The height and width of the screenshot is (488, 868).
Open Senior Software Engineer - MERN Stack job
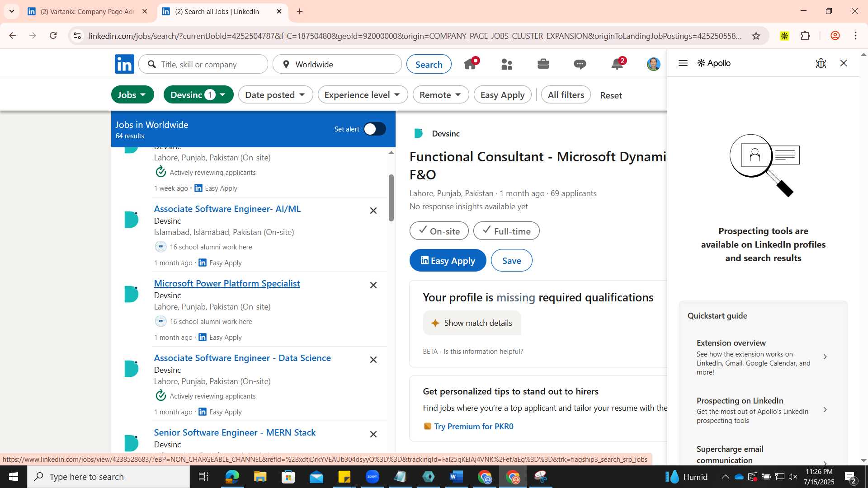pyautogui.click(x=235, y=432)
